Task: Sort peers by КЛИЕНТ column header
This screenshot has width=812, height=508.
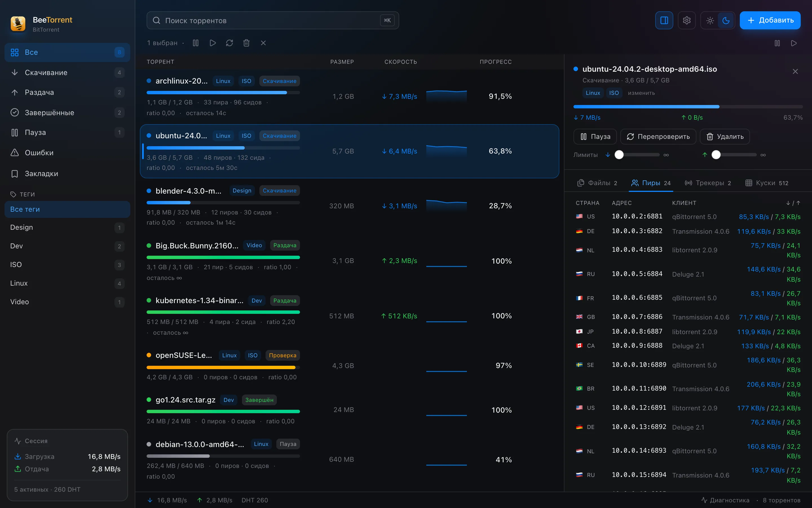Action: click(x=684, y=203)
